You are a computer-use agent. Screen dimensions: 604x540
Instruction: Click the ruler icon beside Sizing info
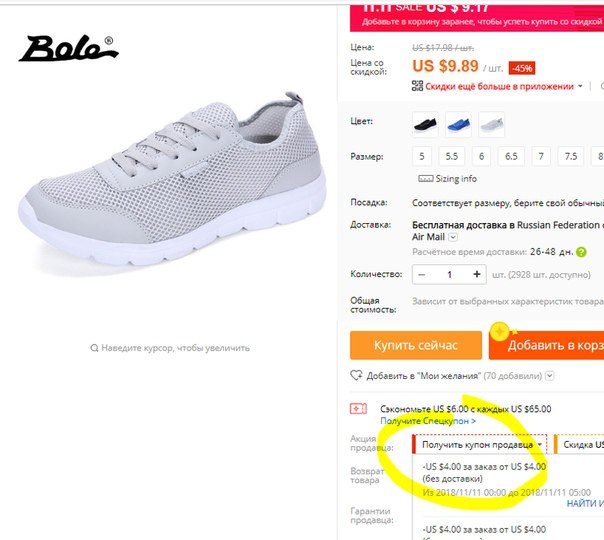pos(426,179)
